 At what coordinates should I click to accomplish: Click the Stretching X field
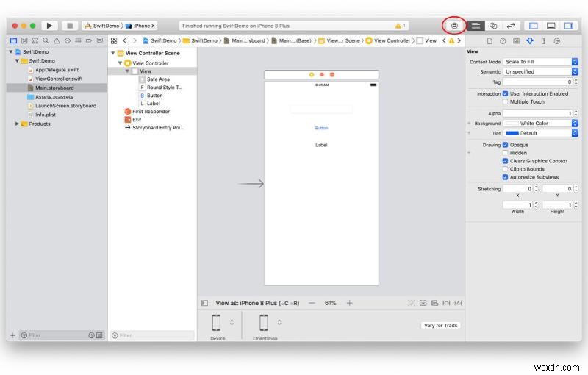[x=517, y=189]
